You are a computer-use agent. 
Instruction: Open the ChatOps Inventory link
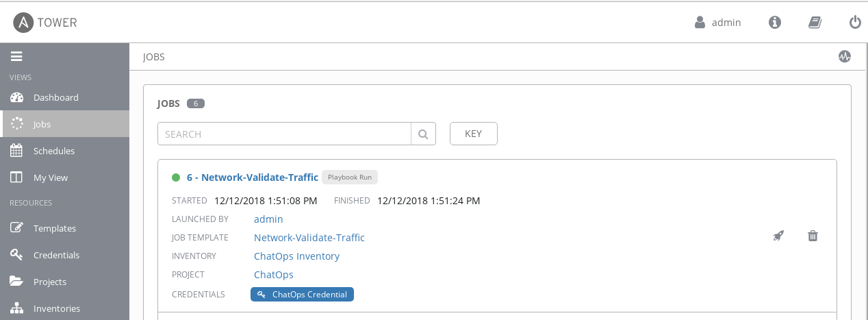pyautogui.click(x=296, y=256)
